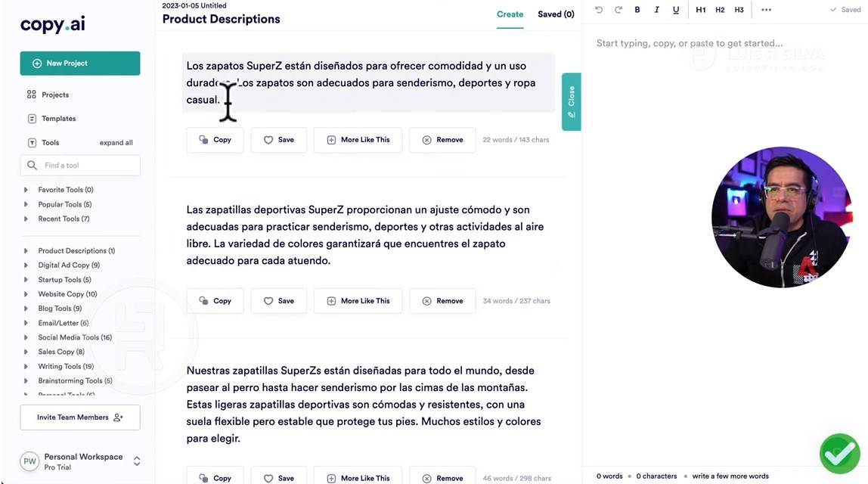Switch to the Create tab
Screen dimensions: 868x484
tap(510, 14)
